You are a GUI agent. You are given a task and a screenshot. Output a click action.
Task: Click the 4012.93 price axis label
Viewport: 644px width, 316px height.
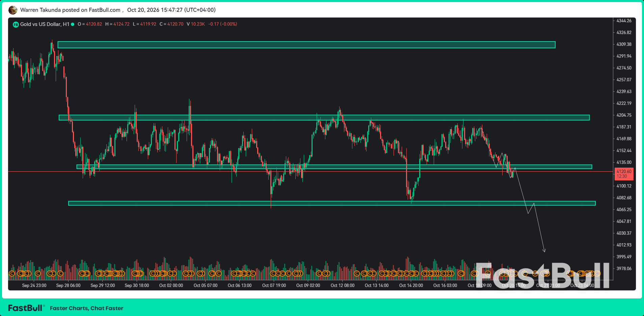624,245
